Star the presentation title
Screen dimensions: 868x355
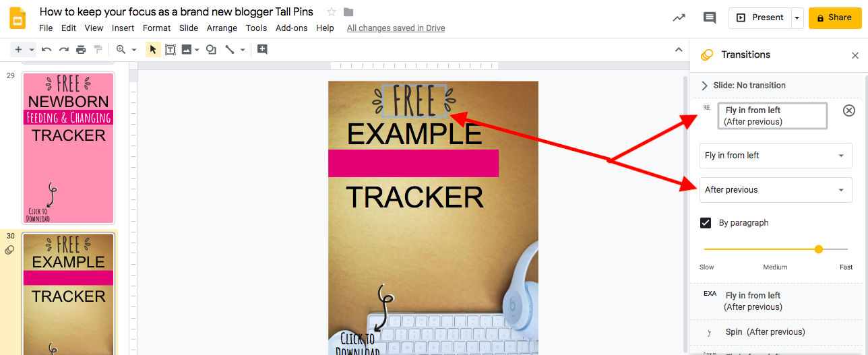coord(332,12)
